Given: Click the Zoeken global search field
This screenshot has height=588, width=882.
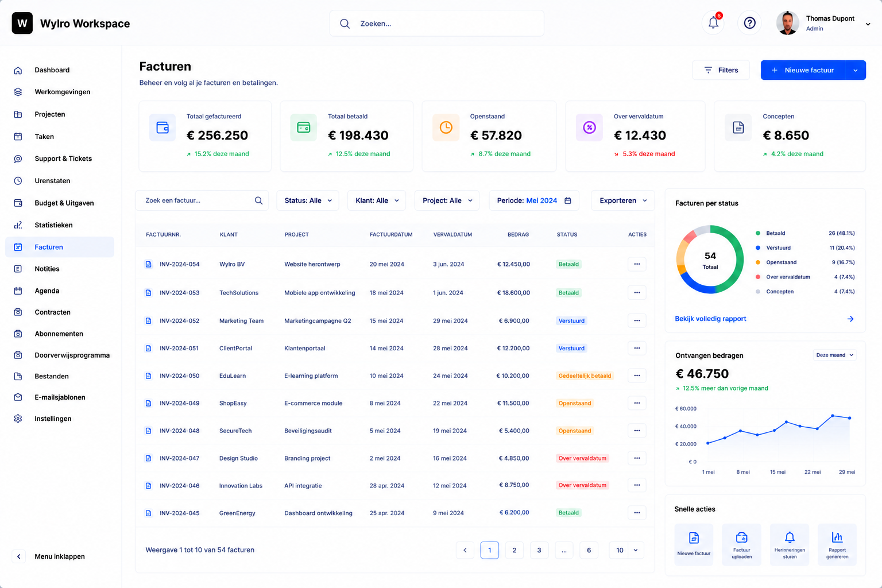Looking at the screenshot, I should [x=436, y=24].
